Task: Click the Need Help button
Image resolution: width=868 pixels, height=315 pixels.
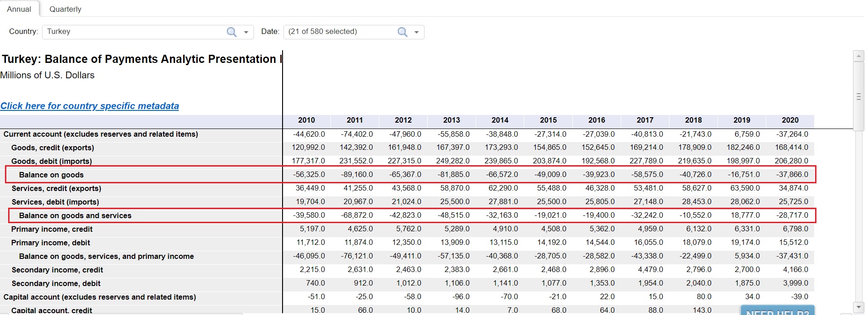Action: pos(777,310)
